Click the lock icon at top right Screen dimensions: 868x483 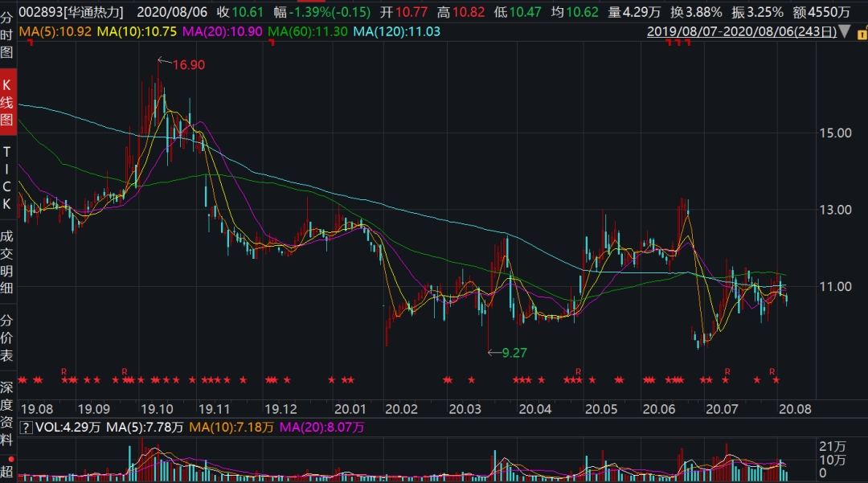pyautogui.click(x=859, y=32)
